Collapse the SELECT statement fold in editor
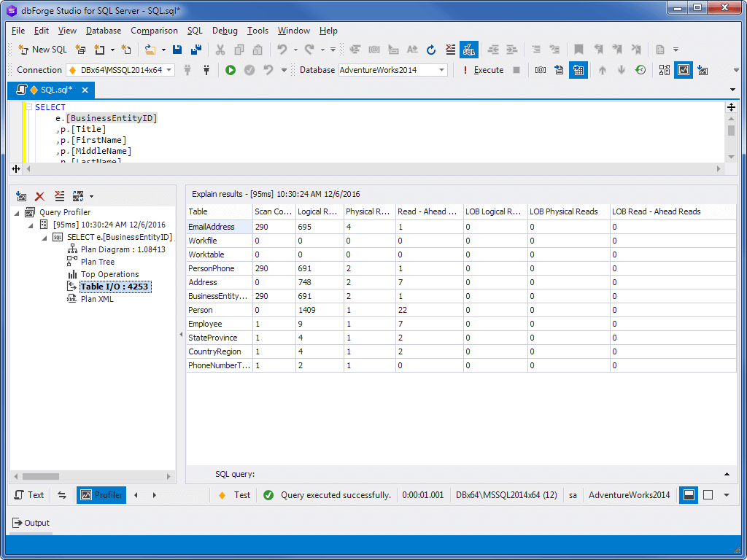Image resolution: width=747 pixels, height=560 pixels. 28,107
